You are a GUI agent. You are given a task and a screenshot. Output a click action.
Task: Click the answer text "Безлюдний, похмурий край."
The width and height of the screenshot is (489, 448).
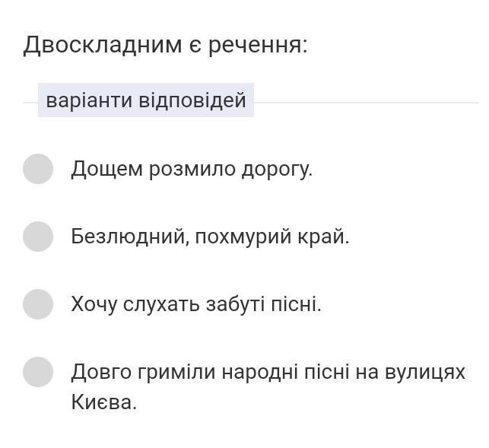coord(210,237)
